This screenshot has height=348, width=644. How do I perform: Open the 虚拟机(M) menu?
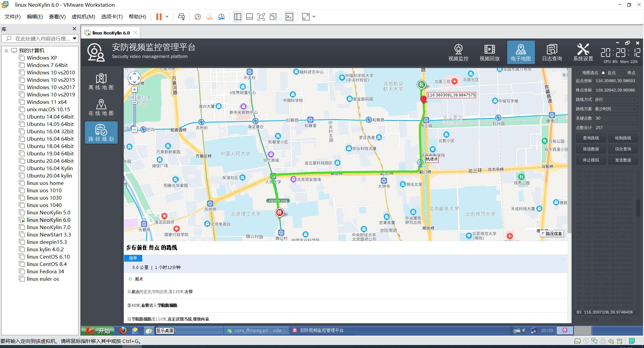click(84, 17)
